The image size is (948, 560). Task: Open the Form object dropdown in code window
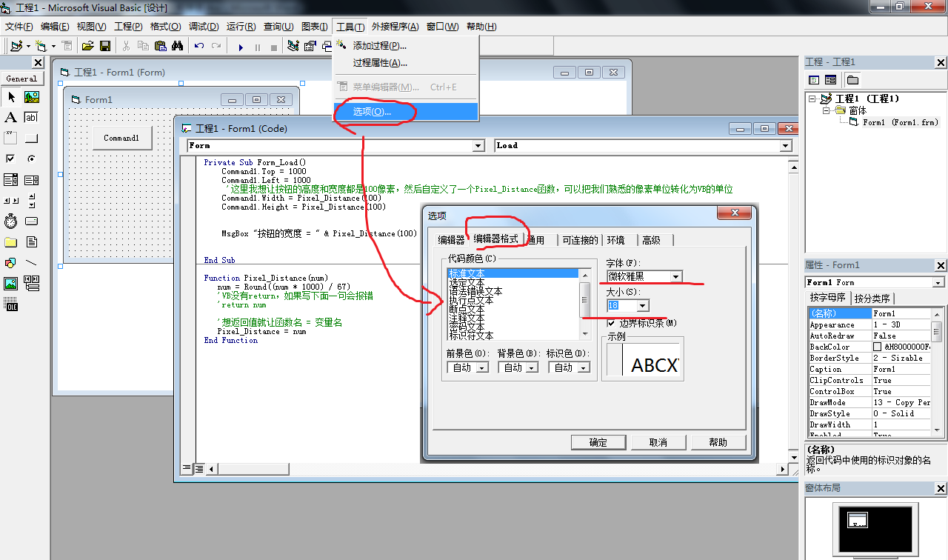tap(478, 146)
